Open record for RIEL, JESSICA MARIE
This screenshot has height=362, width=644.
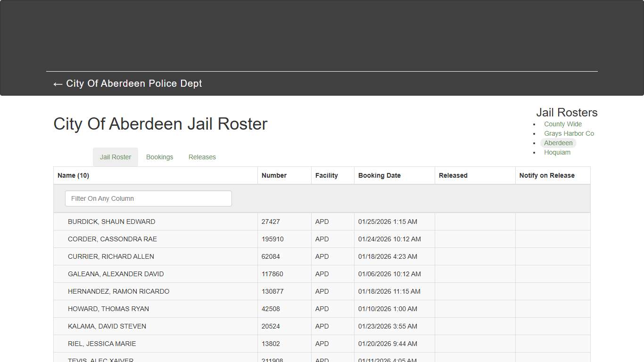point(101,344)
